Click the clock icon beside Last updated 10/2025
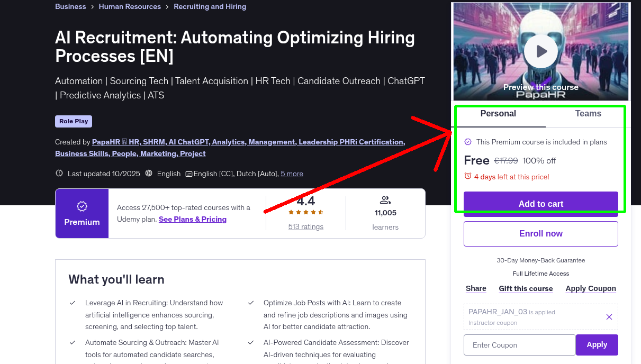 [x=58, y=173]
